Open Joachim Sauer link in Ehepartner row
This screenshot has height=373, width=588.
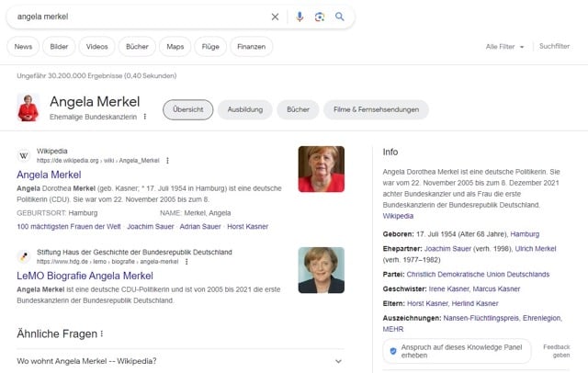[447, 249]
